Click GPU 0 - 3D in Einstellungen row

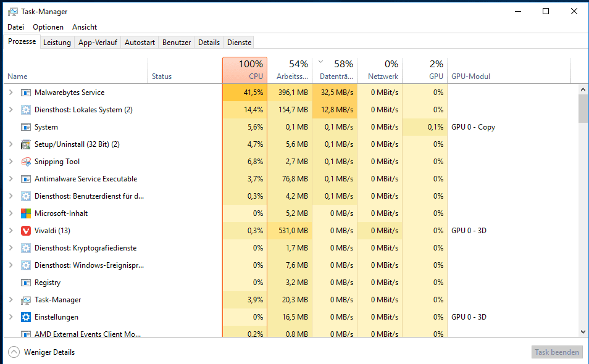pos(469,316)
